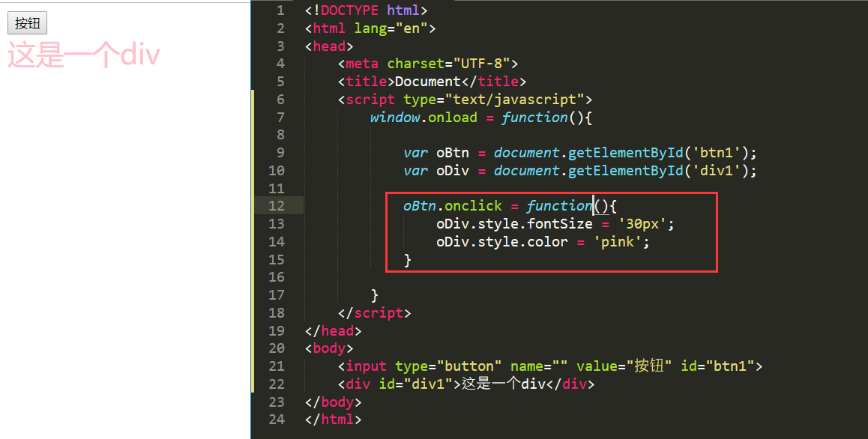Click the Document title text
Screen dimensions: 868x439
[428, 82]
